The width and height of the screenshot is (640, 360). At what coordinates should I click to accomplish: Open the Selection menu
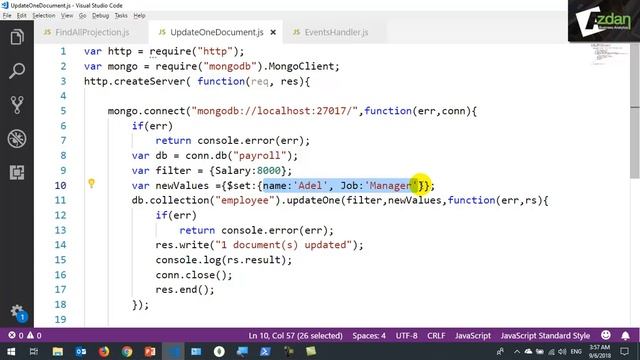[x=44, y=16]
